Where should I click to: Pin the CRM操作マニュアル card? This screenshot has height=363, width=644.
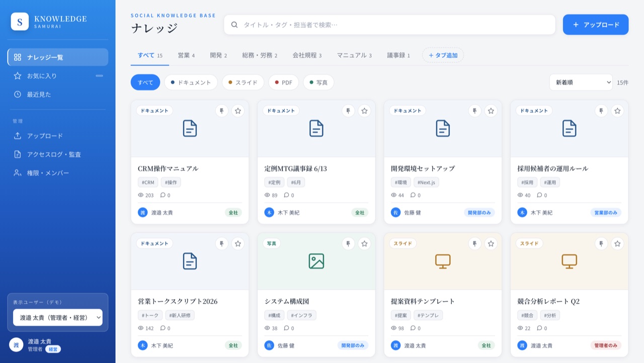[x=222, y=111]
